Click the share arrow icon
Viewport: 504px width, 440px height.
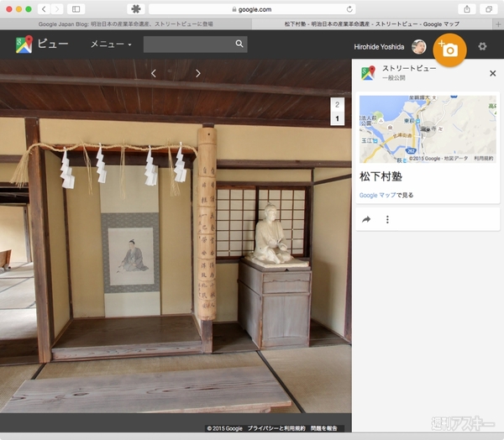coord(366,219)
